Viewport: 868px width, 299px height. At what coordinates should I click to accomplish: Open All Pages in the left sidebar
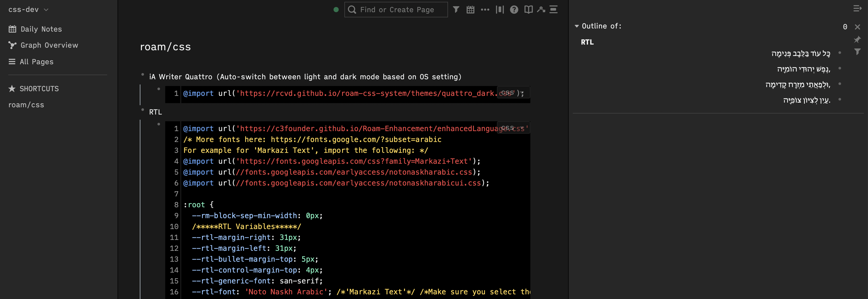[37, 62]
